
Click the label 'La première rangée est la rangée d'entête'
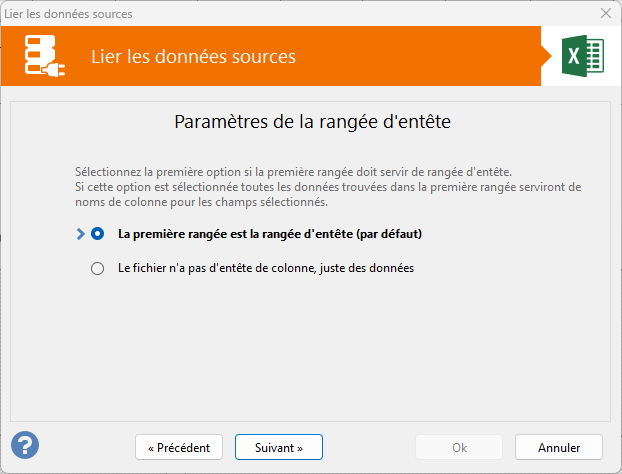click(268, 234)
